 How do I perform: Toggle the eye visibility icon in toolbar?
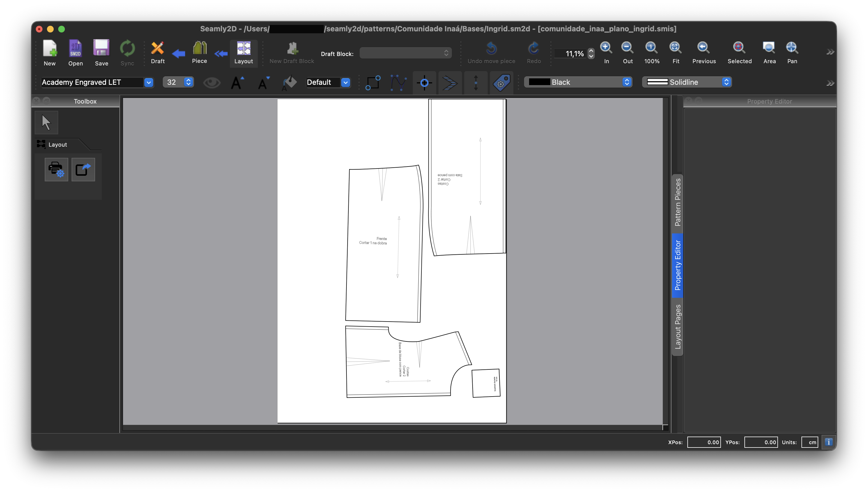[211, 83]
